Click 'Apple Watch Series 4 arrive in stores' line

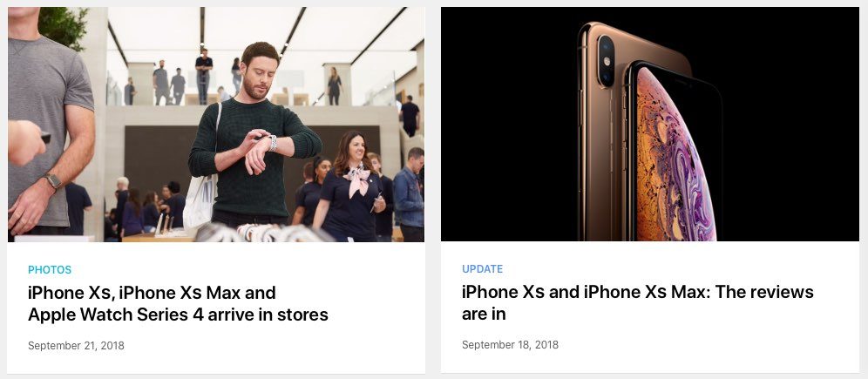(178, 315)
